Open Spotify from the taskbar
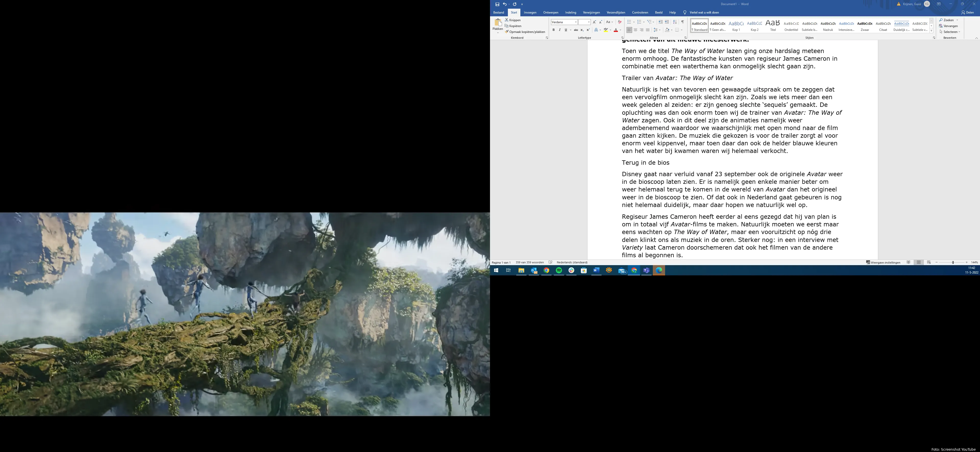Viewport: 980px width, 452px height. coord(559,270)
